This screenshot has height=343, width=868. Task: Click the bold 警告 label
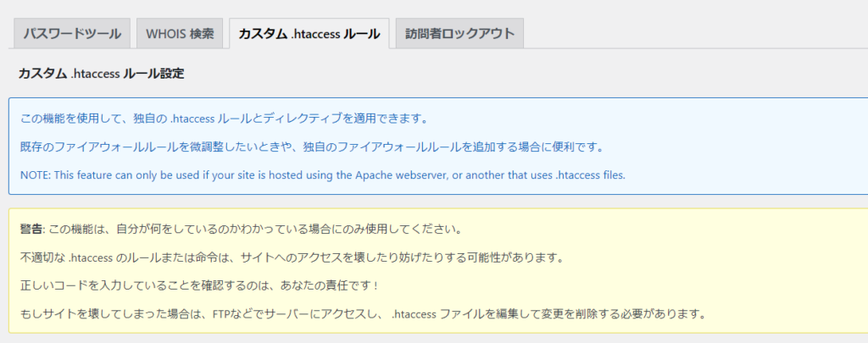(x=31, y=230)
